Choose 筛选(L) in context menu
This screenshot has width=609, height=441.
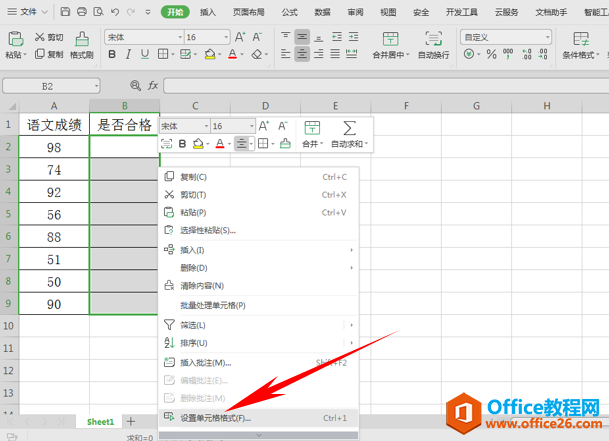(x=258, y=325)
